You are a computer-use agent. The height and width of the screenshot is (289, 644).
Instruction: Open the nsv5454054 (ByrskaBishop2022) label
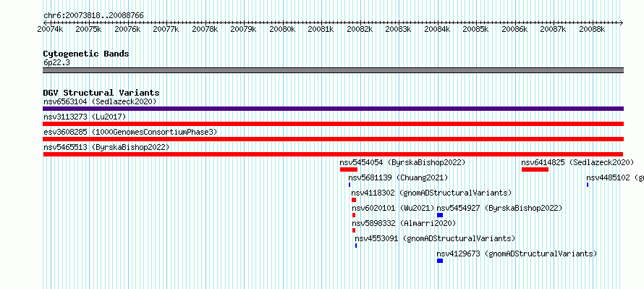(x=402, y=162)
